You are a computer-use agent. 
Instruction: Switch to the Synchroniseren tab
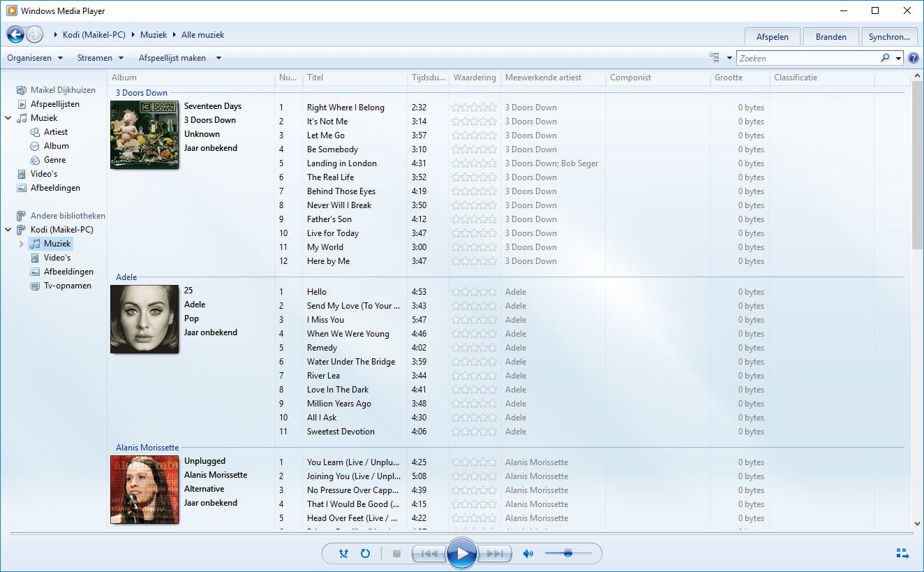[890, 37]
